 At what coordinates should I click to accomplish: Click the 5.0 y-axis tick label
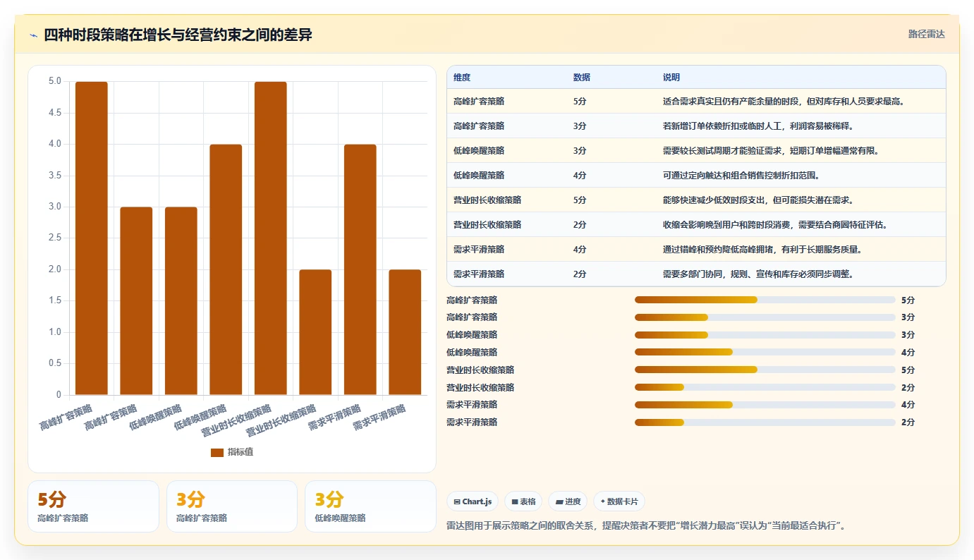(55, 81)
